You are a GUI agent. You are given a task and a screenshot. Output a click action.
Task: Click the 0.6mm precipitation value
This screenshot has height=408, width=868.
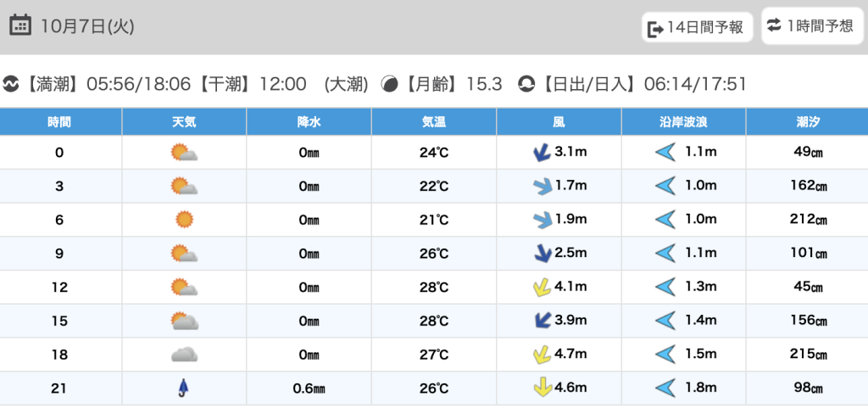coord(309,388)
